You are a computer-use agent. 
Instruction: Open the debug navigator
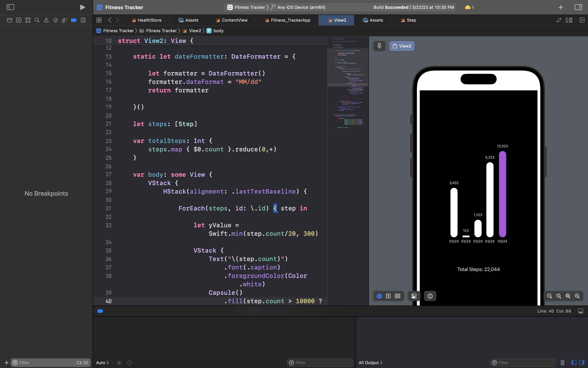[65, 20]
